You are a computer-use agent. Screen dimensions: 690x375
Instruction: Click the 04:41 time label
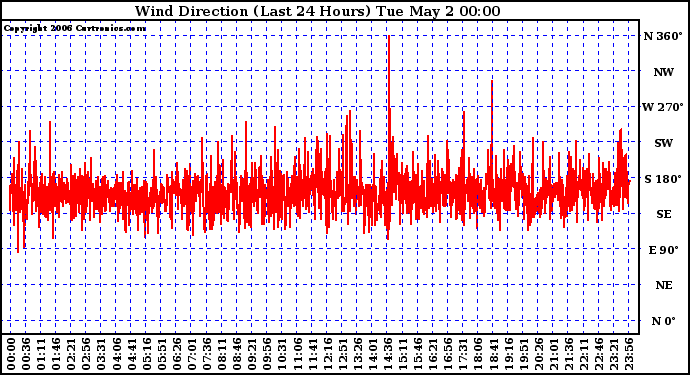(132, 354)
